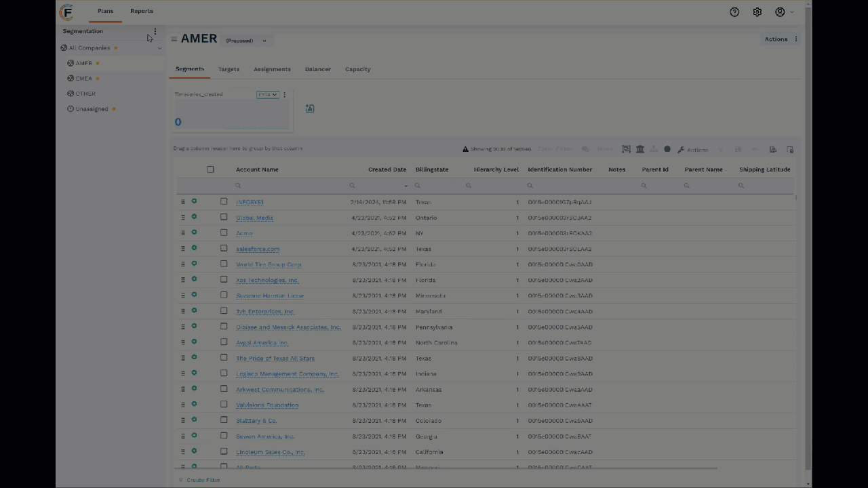868x488 pixels.
Task: Check the Xos Technologies, Inc. row checkbox
Action: coord(224,279)
